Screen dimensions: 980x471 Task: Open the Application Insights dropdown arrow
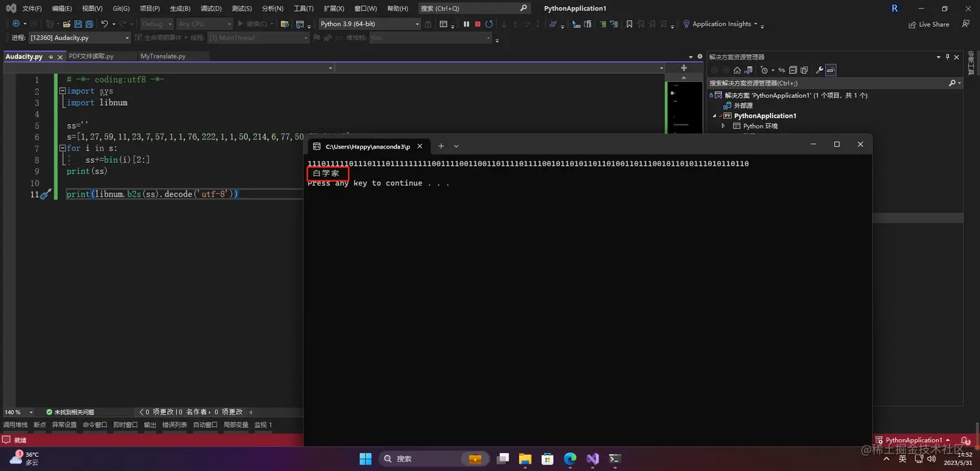(756, 24)
